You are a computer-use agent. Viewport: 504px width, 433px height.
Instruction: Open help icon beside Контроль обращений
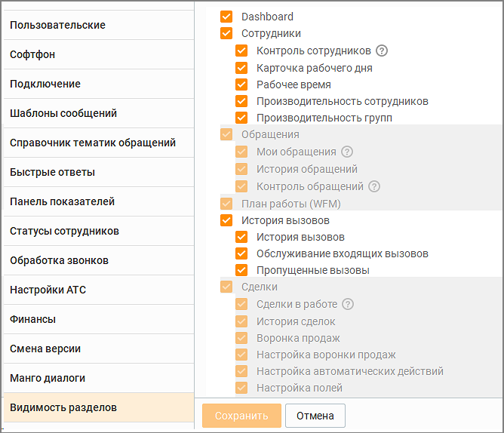coord(373,186)
